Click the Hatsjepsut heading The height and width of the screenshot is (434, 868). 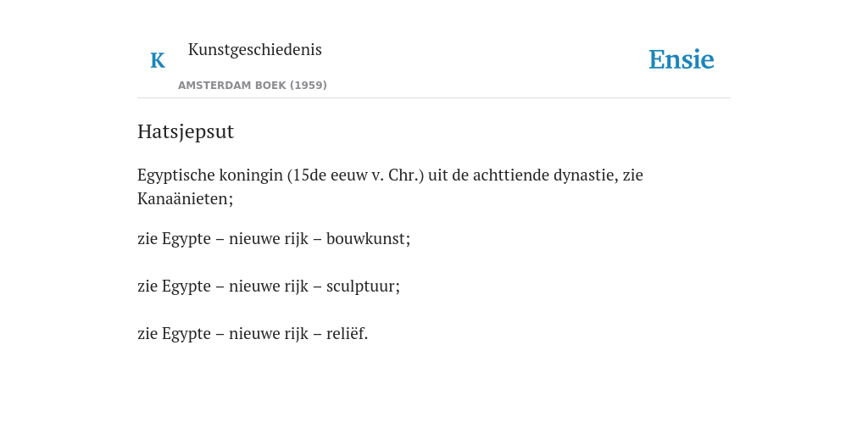point(186,131)
